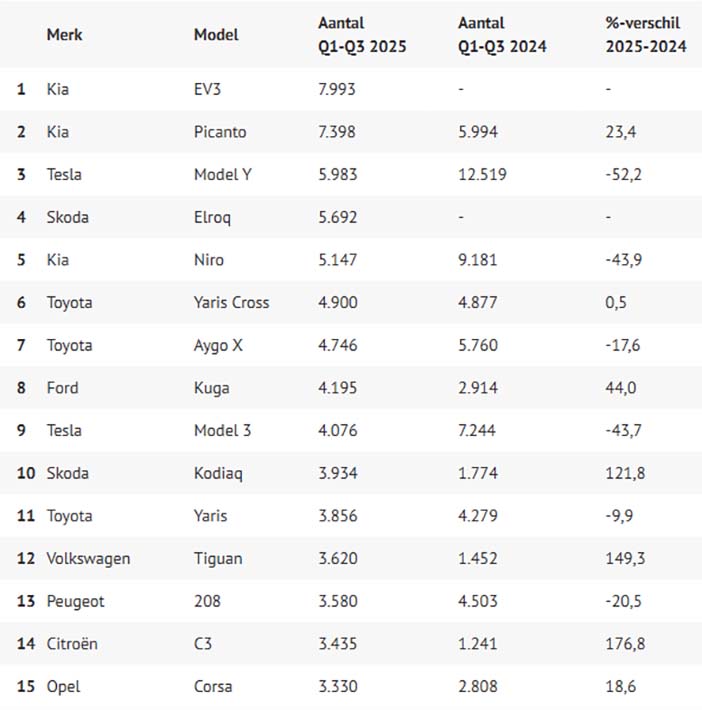Select the Aantal Q1-Q3 2025 header
Screen dimensions: 702x711
[x=362, y=34]
